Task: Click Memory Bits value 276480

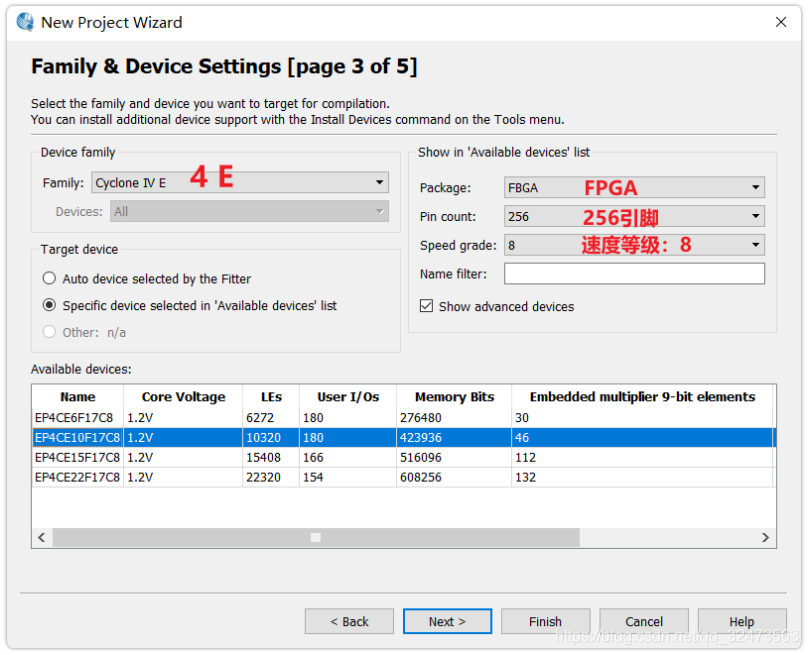Action: click(420, 418)
